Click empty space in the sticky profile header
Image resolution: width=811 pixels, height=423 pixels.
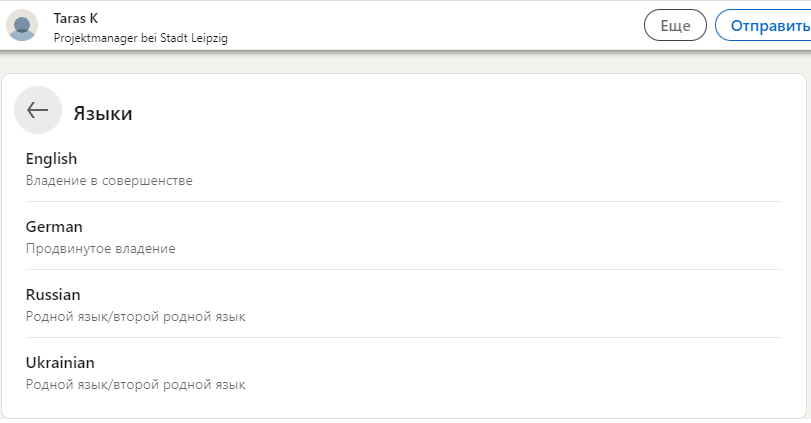click(434, 25)
